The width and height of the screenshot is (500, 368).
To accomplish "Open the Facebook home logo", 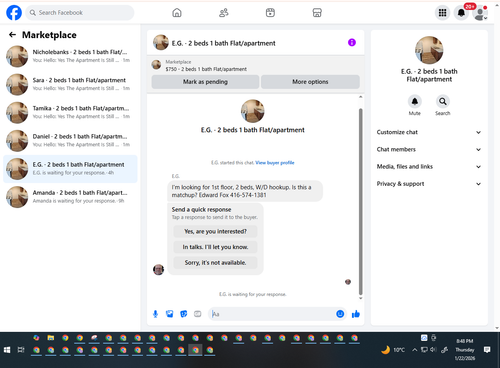I will pyautogui.click(x=14, y=13).
